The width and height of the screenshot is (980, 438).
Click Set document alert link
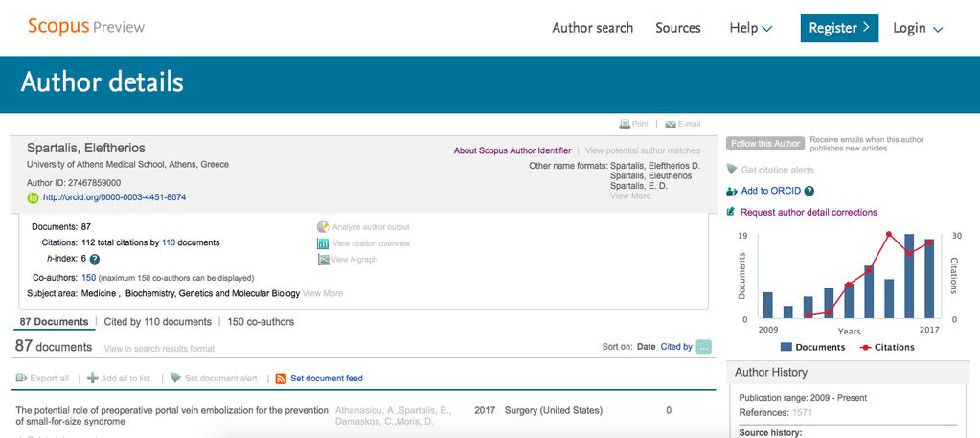click(220, 378)
